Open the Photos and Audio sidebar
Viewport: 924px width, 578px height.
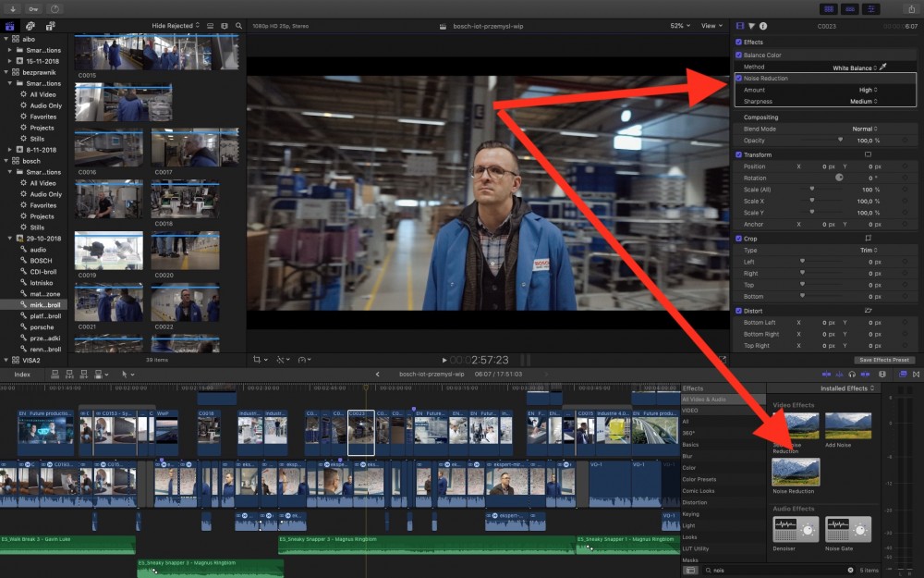coord(30,26)
